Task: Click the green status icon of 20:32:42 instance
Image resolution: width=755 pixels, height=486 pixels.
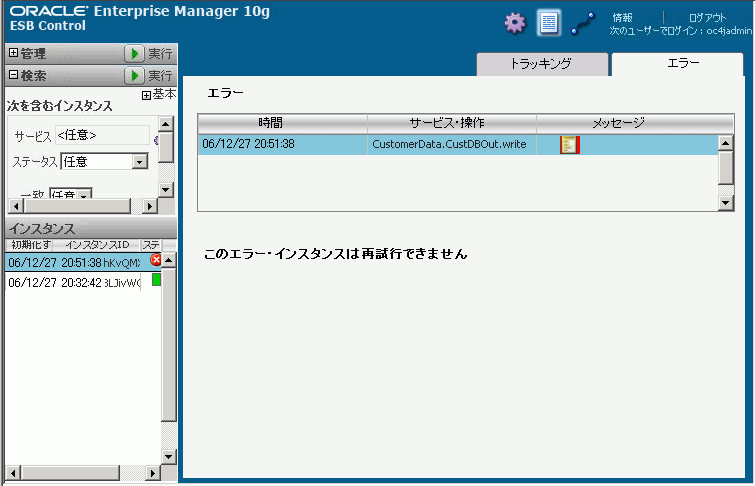Action: pyautogui.click(x=156, y=279)
